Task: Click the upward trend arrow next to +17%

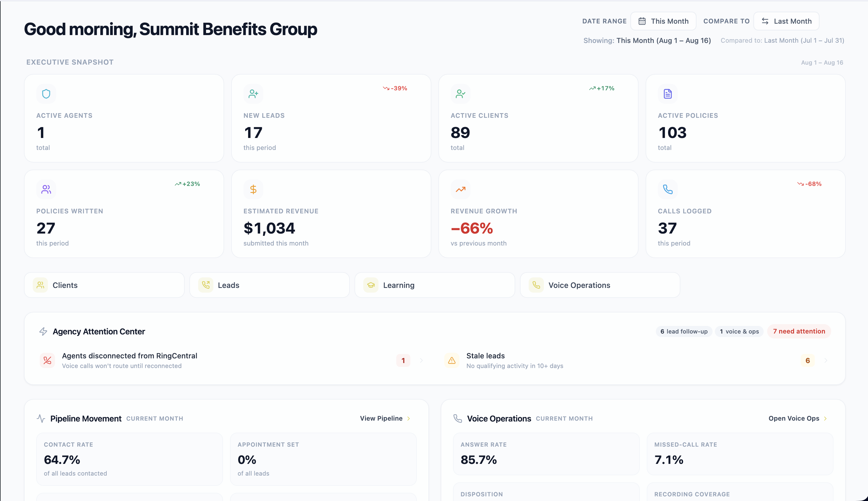Action: 592,89
